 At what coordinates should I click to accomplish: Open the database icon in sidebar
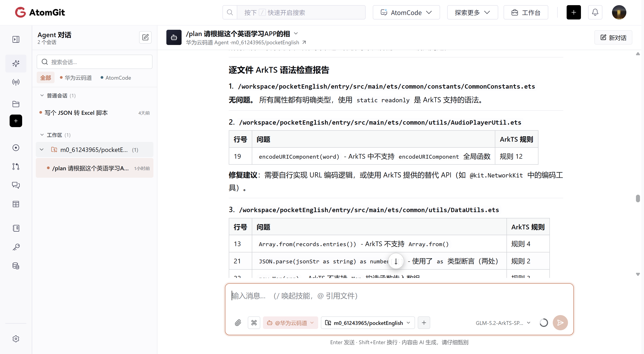click(16, 266)
